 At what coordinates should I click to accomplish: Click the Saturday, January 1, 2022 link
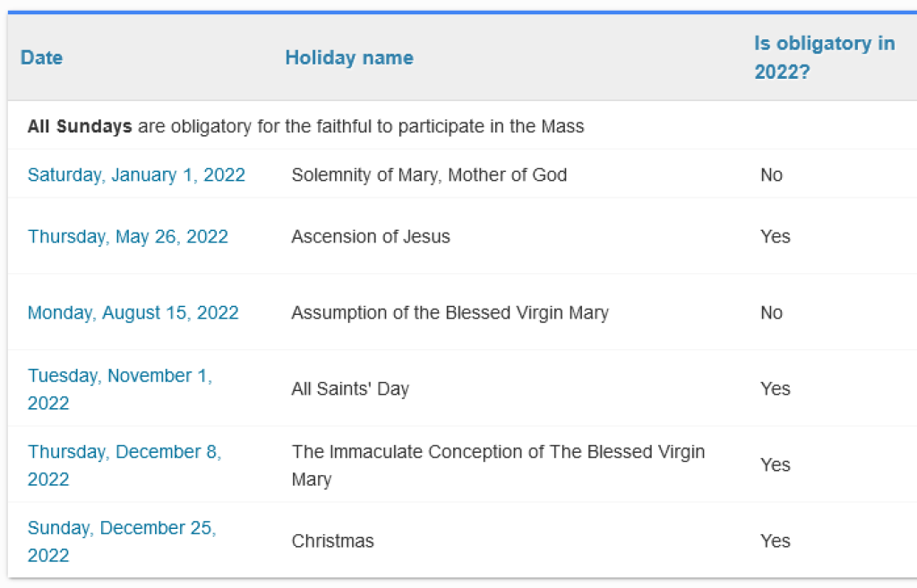pyautogui.click(x=136, y=175)
